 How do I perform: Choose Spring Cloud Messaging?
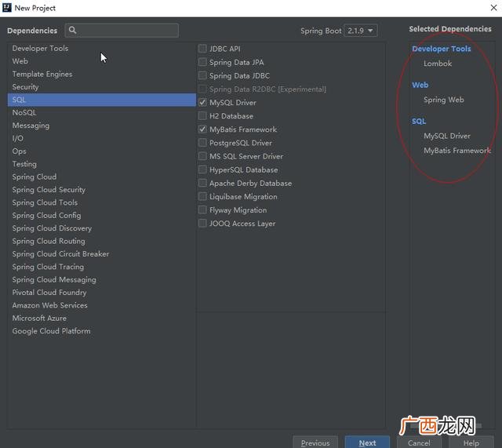pyautogui.click(x=101, y=279)
